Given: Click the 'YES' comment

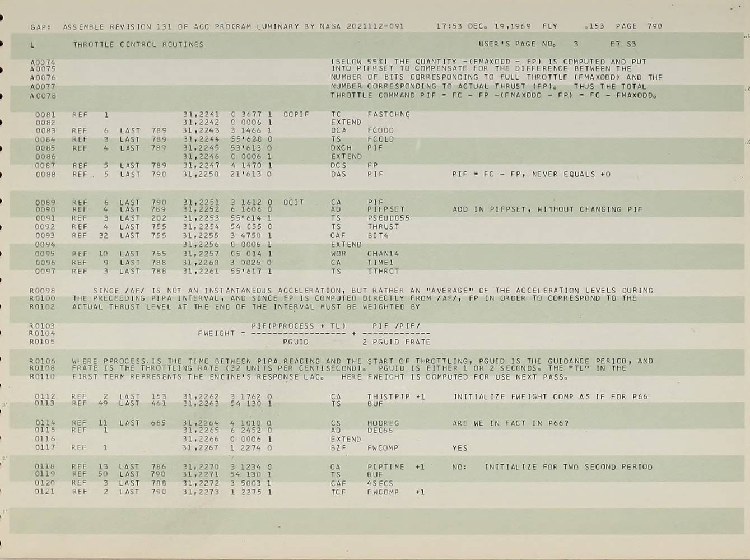Looking at the screenshot, I should [460, 448].
